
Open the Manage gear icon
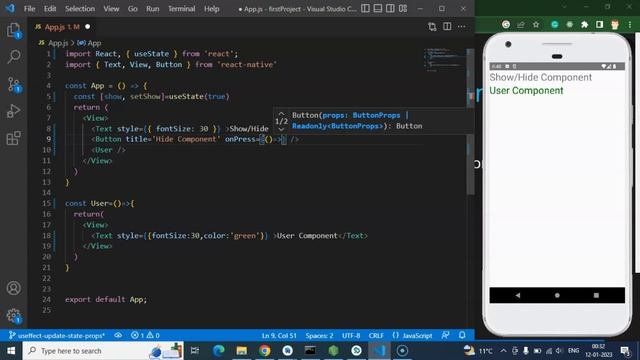tap(13, 315)
